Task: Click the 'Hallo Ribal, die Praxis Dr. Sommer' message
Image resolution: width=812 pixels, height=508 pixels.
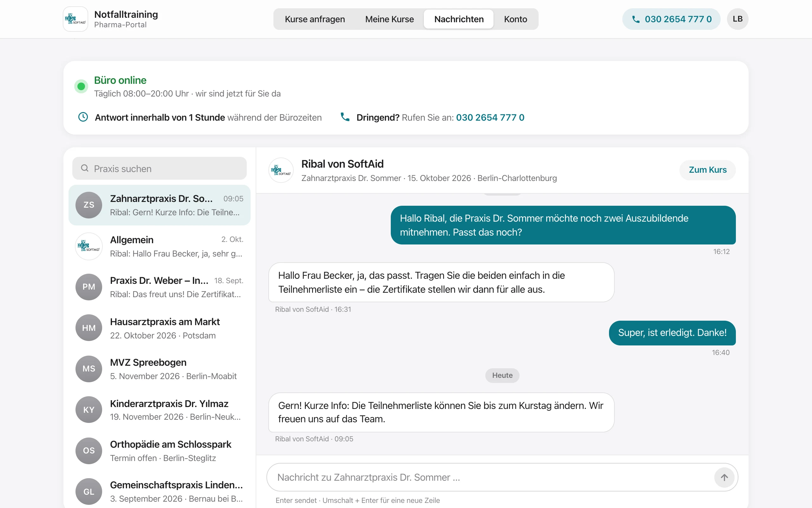Action: pyautogui.click(x=563, y=225)
